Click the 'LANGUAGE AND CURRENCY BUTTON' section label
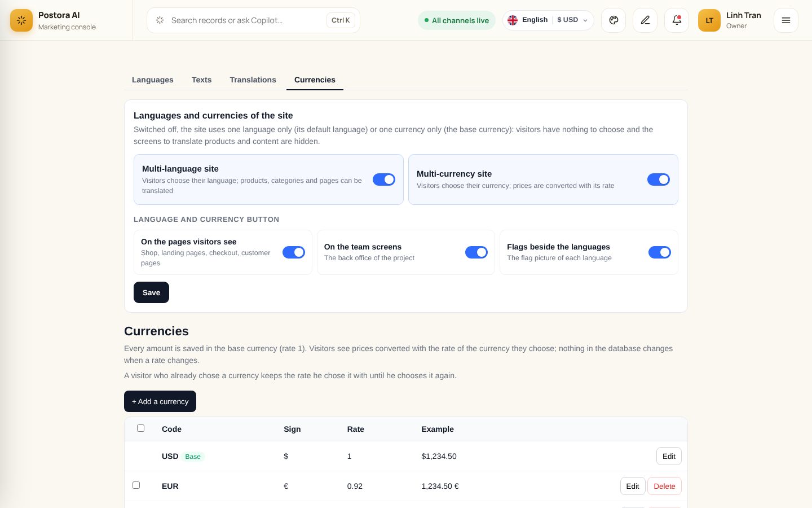The width and height of the screenshot is (812, 508). (x=206, y=219)
